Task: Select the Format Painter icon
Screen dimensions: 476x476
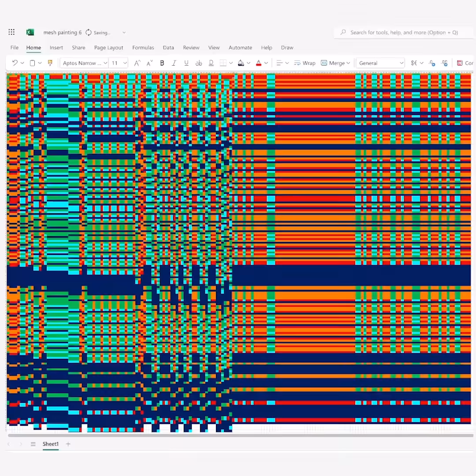Action: click(x=50, y=63)
